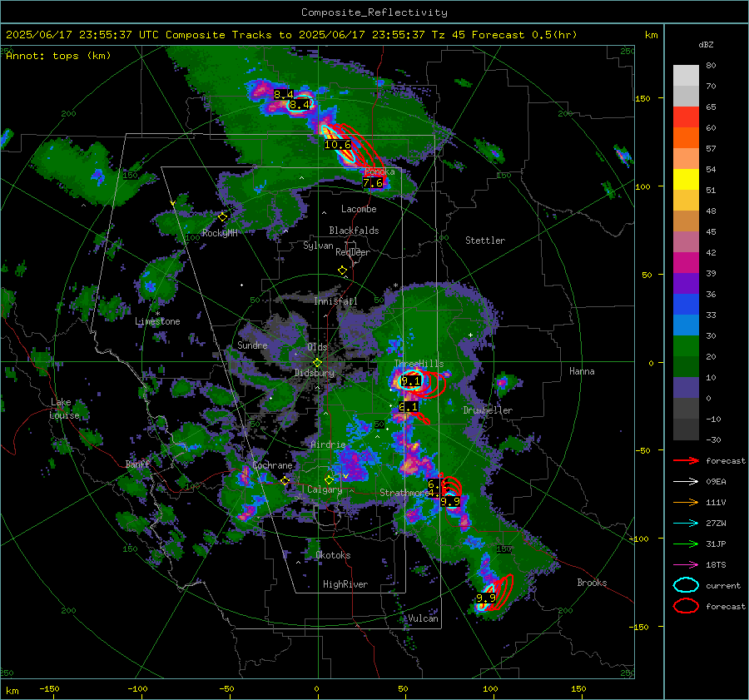
Task: Click the Blackfalds city label
Action: [x=354, y=231]
